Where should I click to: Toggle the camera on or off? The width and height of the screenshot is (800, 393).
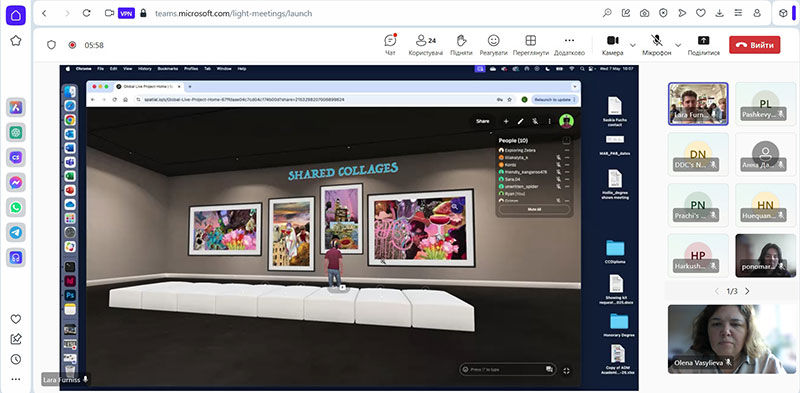[x=612, y=44]
